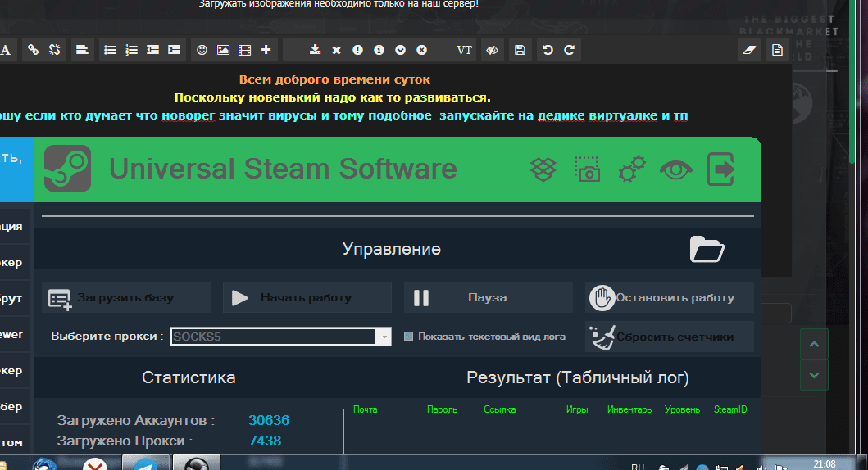Open Telegram from the taskbar

145,463
